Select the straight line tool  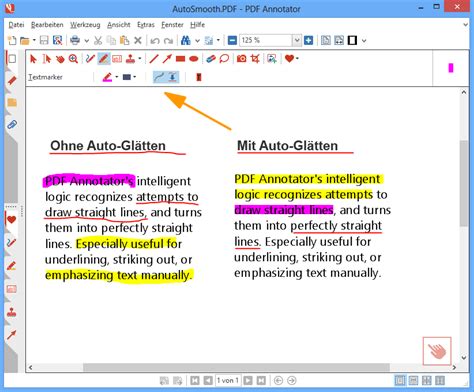tap(154, 59)
